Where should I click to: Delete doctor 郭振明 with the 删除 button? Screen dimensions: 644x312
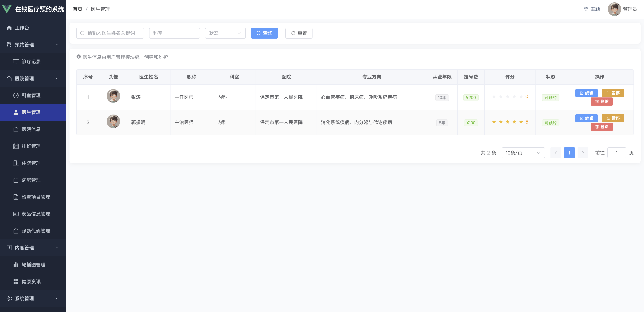601,127
